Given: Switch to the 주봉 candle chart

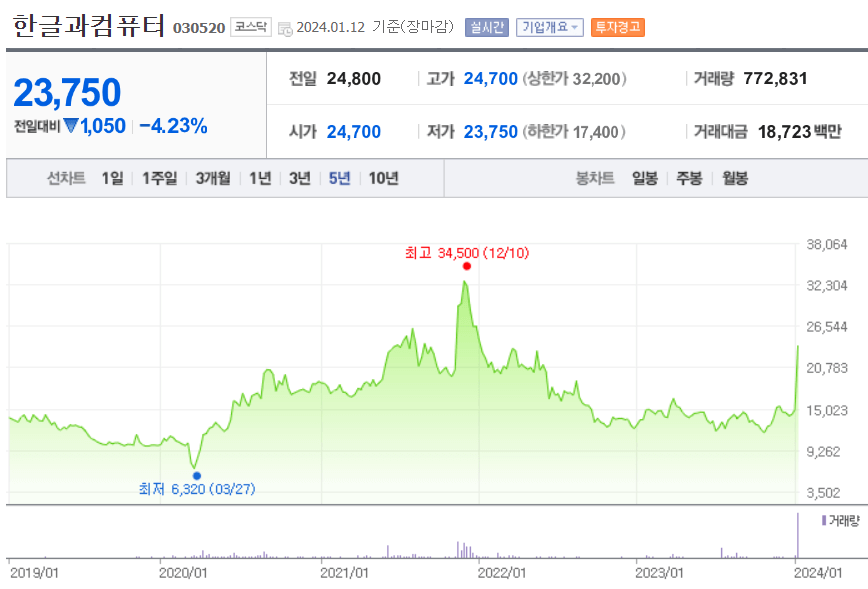Looking at the screenshot, I should tap(689, 178).
